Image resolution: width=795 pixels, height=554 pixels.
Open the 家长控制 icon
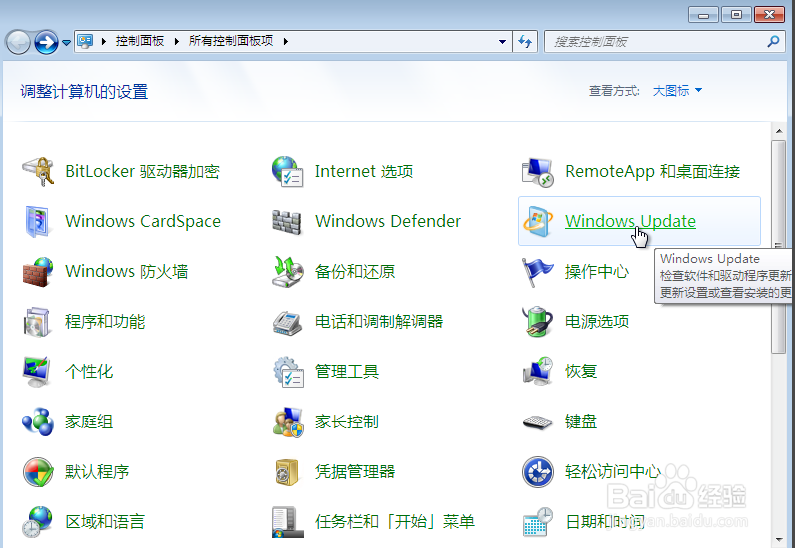pyautogui.click(x=287, y=422)
